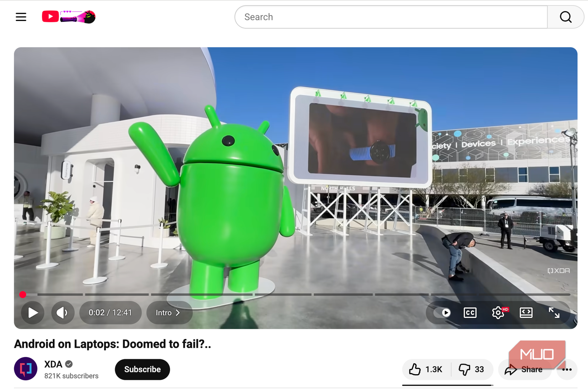Viewport: 588px width, 392px height.
Task: Click the magnifier search button
Action: click(x=566, y=17)
